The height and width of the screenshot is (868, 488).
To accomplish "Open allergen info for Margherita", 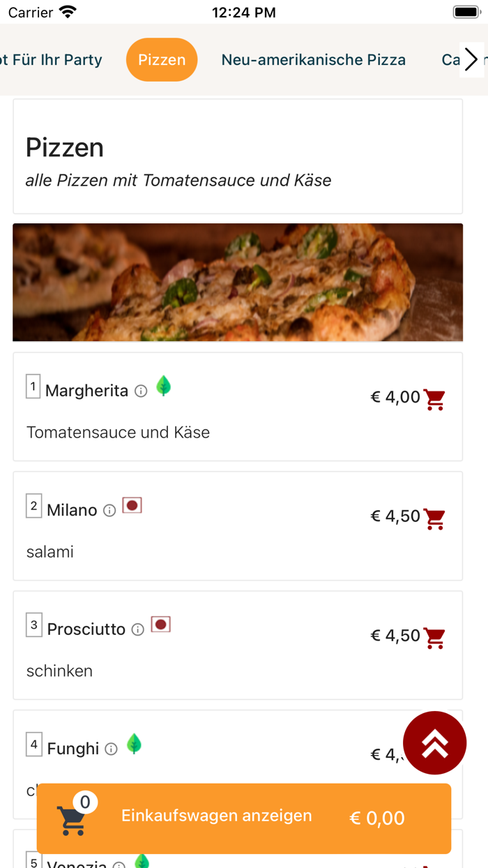I will pyautogui.click(x=140, y=391).
